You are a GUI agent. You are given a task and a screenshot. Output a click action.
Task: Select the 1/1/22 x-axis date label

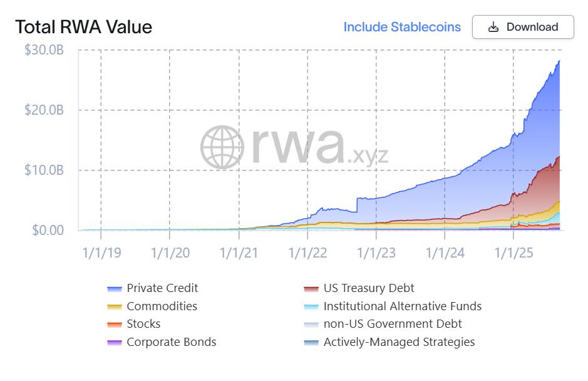pos(307,253)
